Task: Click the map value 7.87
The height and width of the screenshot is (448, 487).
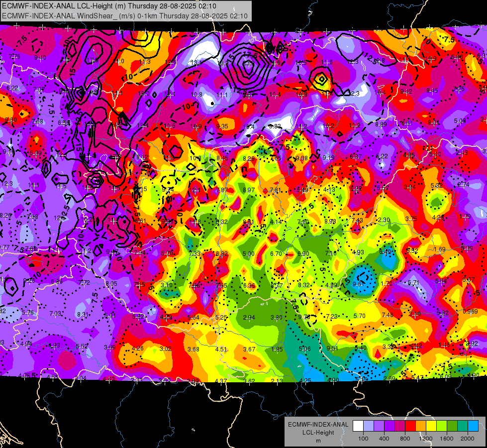Action: coord(222,190)
